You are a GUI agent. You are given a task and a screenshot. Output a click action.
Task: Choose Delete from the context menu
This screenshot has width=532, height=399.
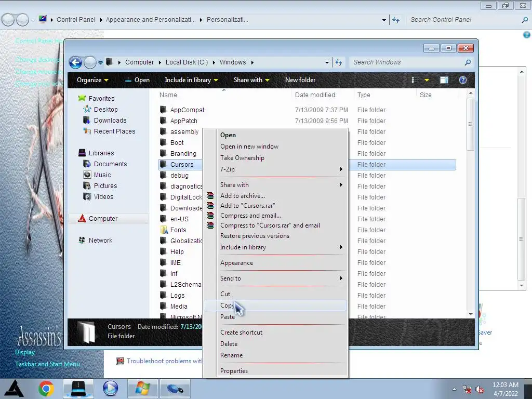pos(275,344)
